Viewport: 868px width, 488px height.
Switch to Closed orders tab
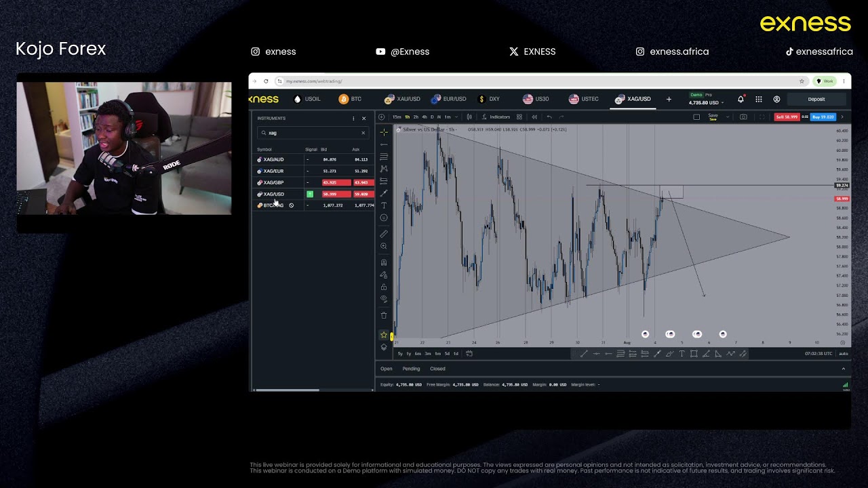437,369
